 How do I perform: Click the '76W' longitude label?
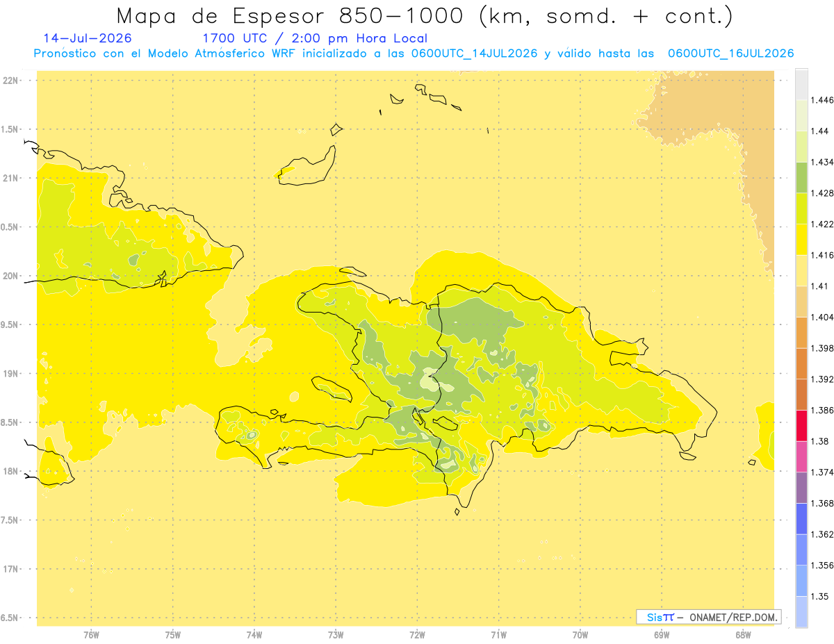point(91,635)
